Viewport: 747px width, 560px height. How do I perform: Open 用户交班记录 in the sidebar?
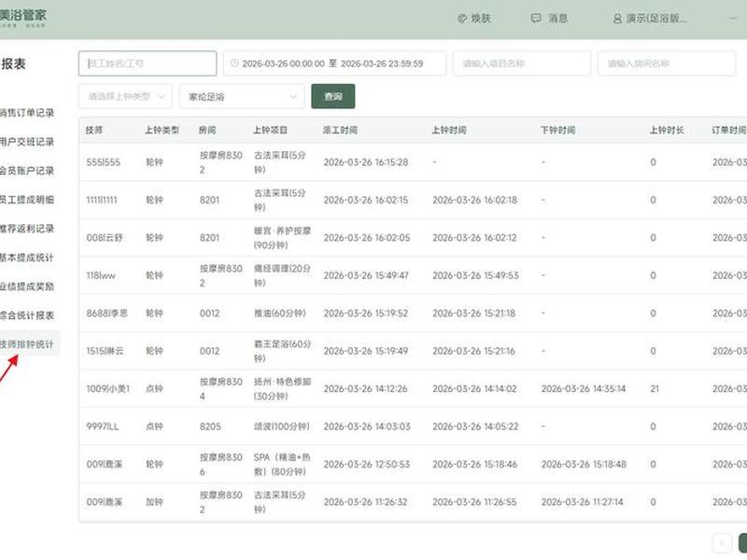[27, 142]
